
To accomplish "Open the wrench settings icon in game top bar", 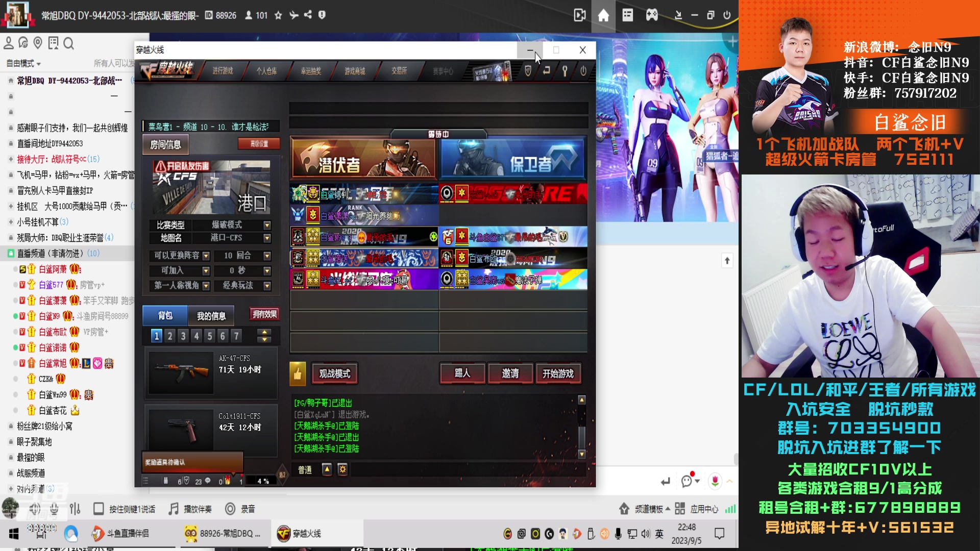I will (x=564, y=71).
